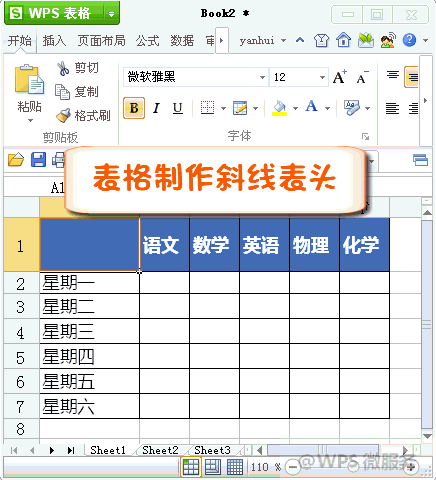
Task: Click the Cut scissors icon
Action: 62,68
